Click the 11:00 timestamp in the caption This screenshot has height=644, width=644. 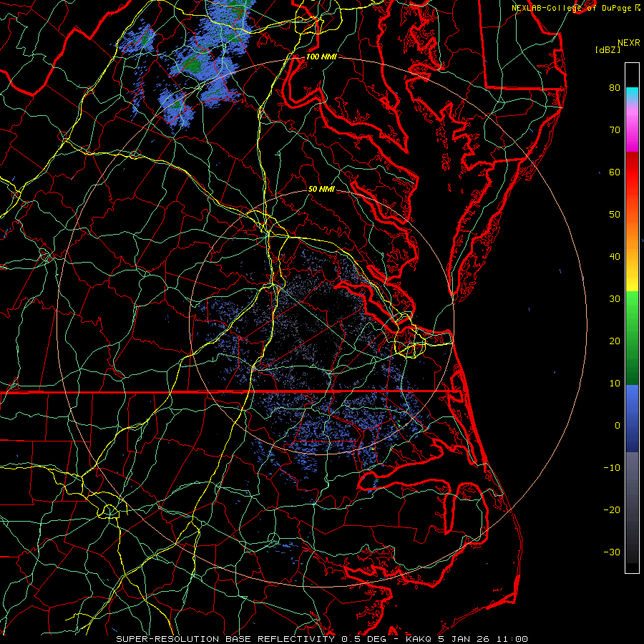coord(512,639)
